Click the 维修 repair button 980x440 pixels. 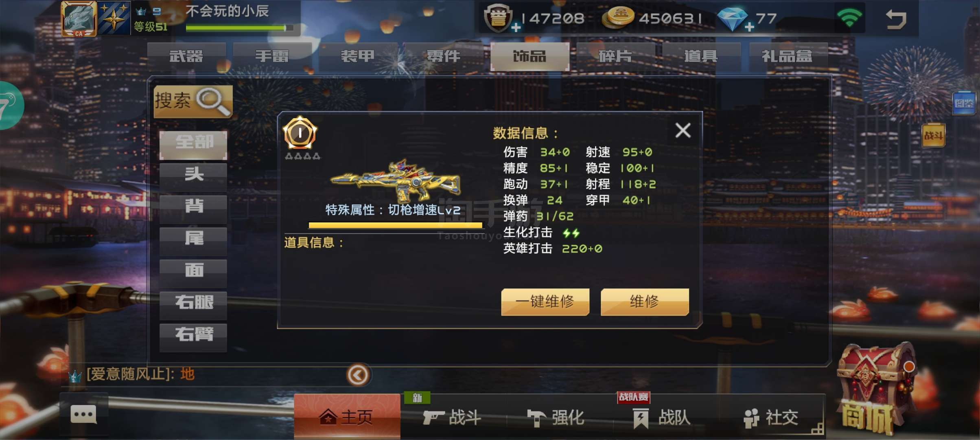point(645,302)
